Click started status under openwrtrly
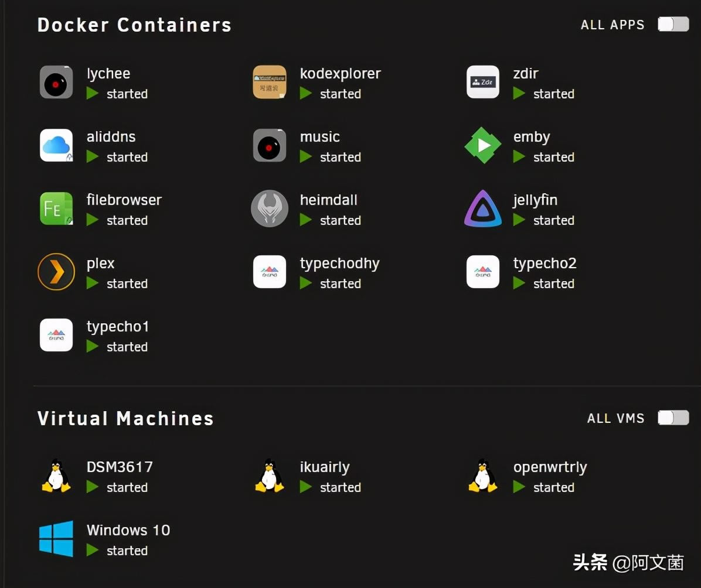The width and height of the screenshot is (701, 588). coord(553,487)
